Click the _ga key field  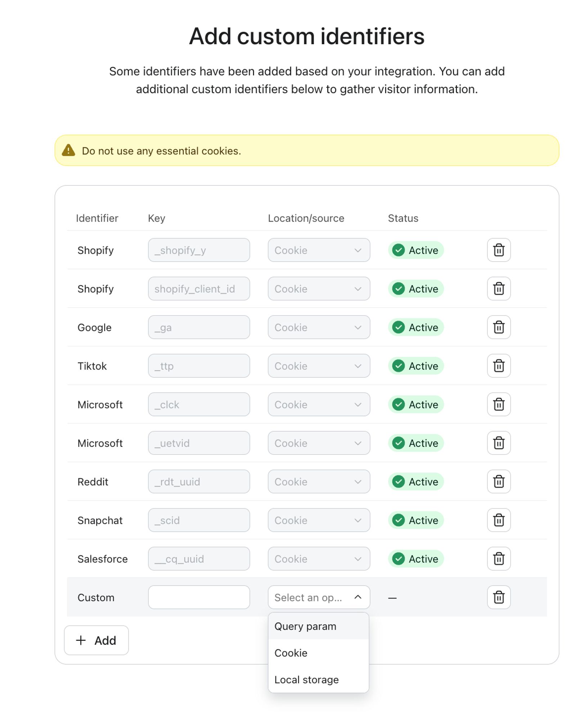[x=199, y=327]
